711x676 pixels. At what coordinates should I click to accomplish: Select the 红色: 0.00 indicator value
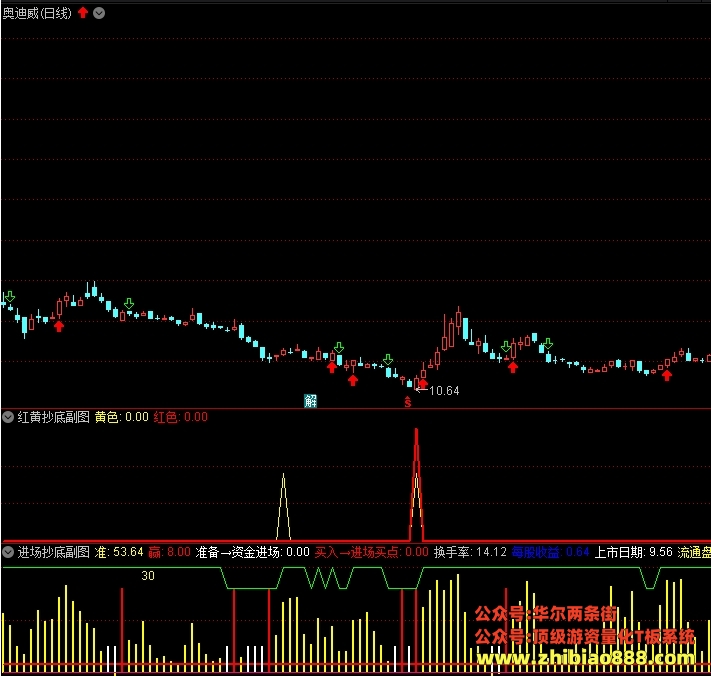tap(180, 417)
